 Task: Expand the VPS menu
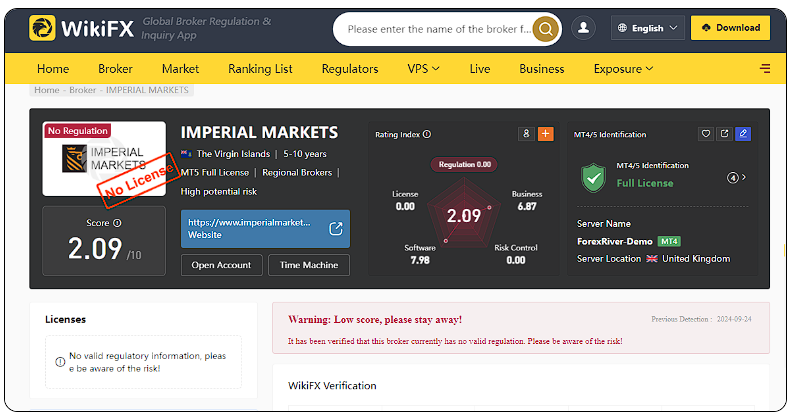[423, 68]
